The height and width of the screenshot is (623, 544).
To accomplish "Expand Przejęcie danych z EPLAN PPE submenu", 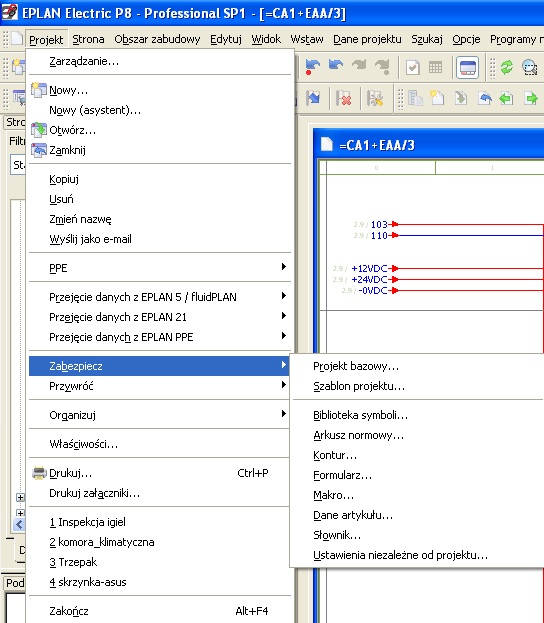I will (x=160, y=337).
